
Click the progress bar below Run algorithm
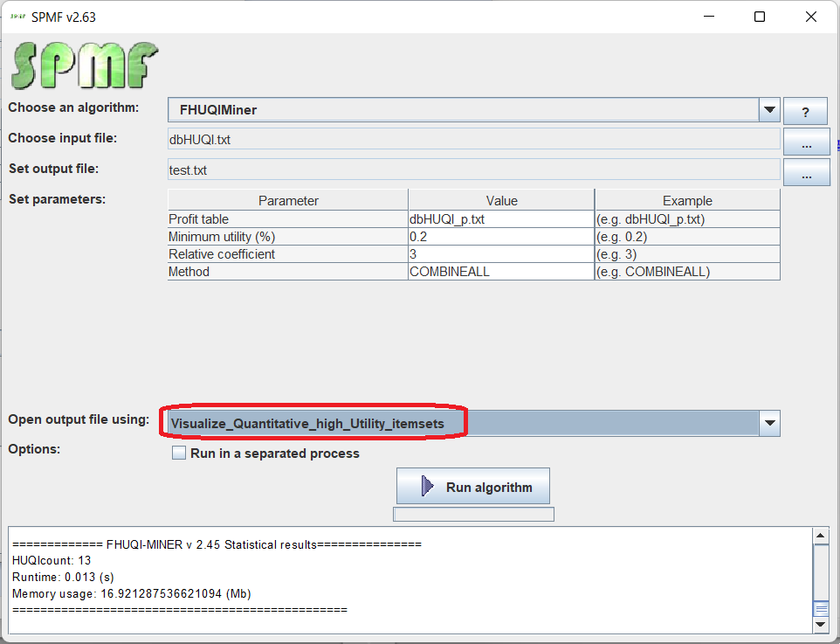[x=473, y=515]
